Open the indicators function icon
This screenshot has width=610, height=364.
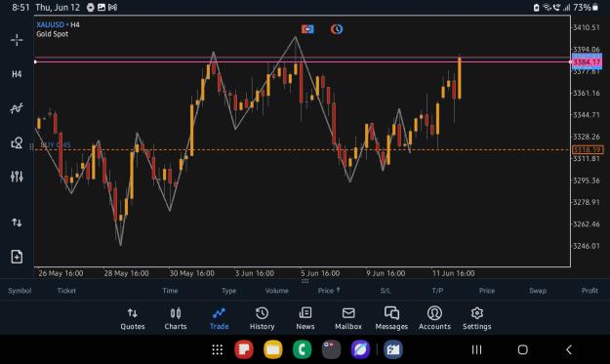(17, 108)
